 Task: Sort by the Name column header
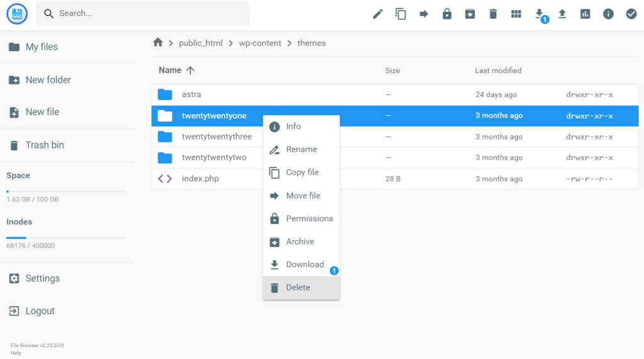point(170,70)
